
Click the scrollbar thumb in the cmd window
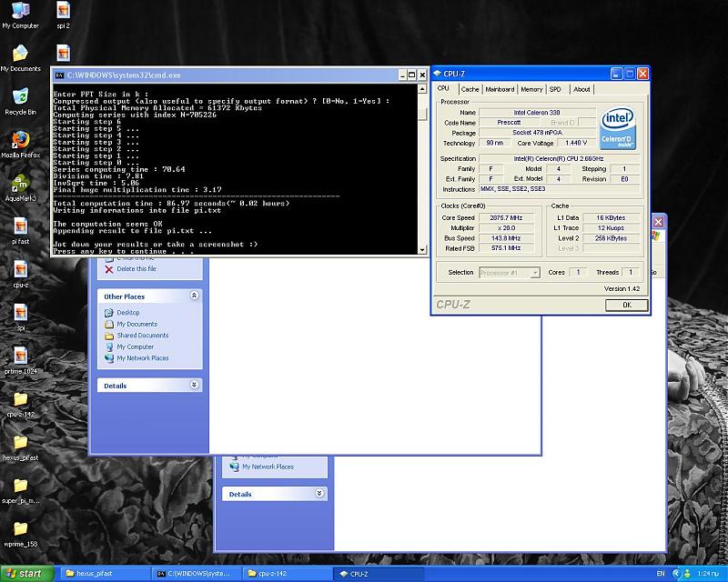(x=422, y=115)
